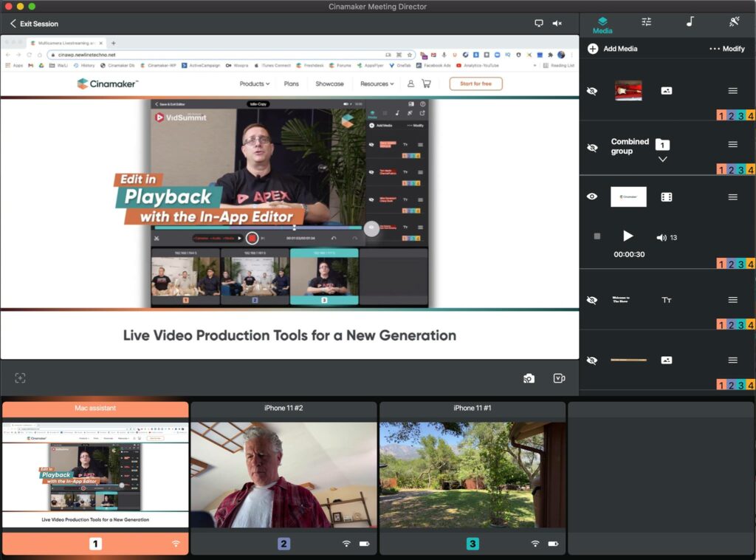
Task: Open the Products dropdown in browser preview
Action: [x=255, y=83]
